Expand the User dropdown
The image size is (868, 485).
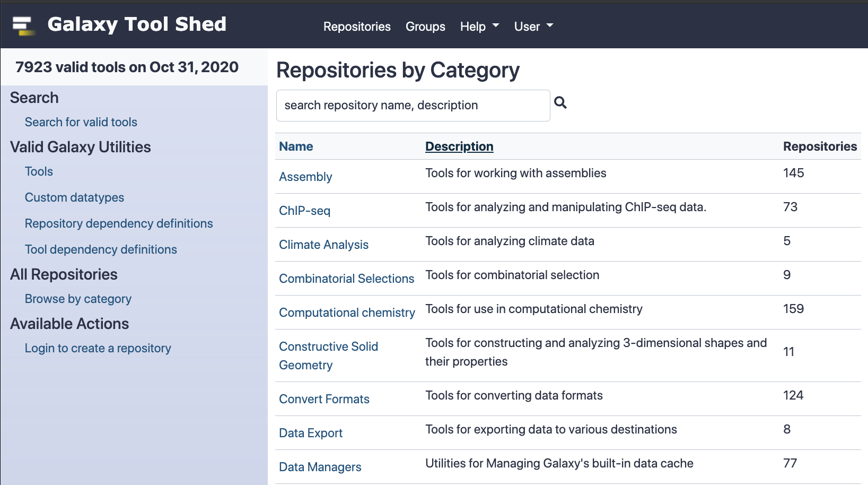pyautogui.click(x=533, y=27)
